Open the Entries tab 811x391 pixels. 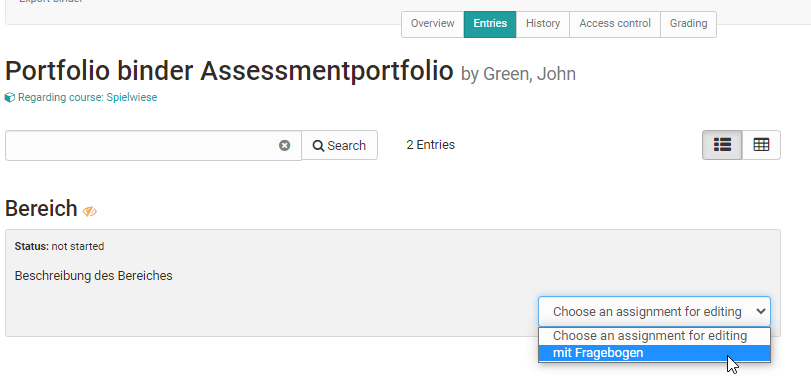490,24
